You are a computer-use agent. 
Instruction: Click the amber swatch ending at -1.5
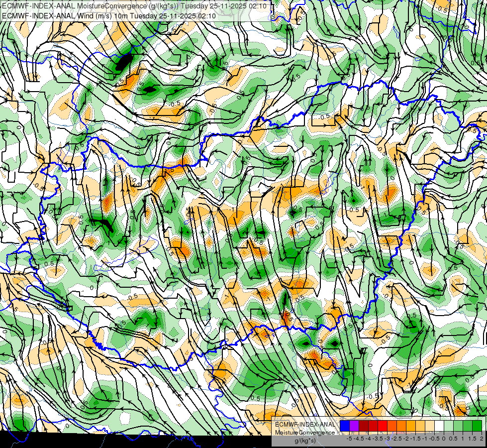coord(411,426)
